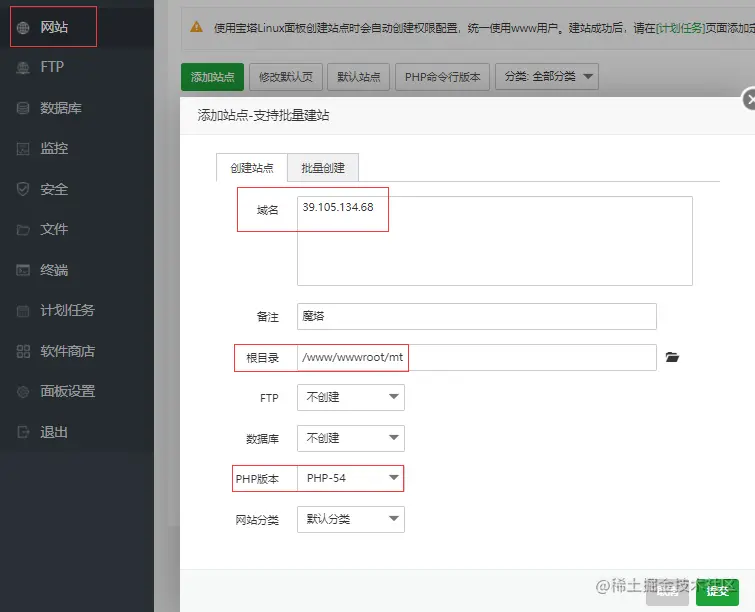Image resolution: width=755 pixels, height=612 pixels.
Task: Click the folder icon beside 文件
Action: (23, 230)
